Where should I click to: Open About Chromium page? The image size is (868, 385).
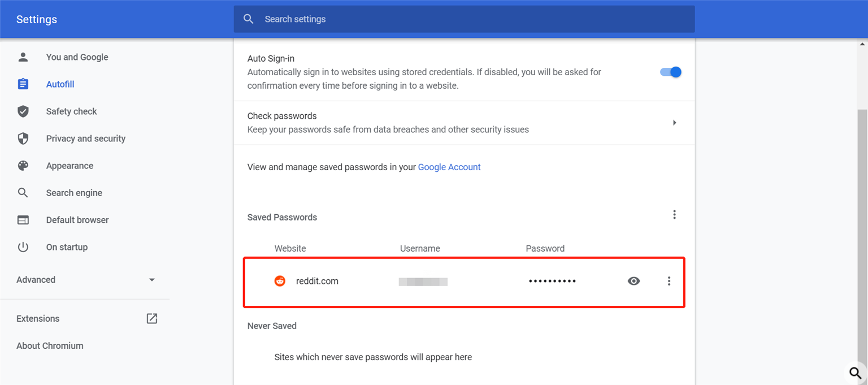click(50, 345)
